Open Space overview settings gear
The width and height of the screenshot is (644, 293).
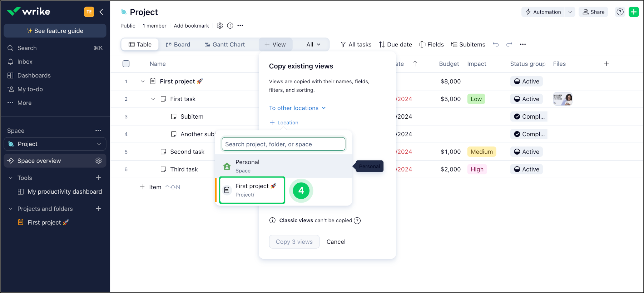pyautogui.click(x=99, y=161)
